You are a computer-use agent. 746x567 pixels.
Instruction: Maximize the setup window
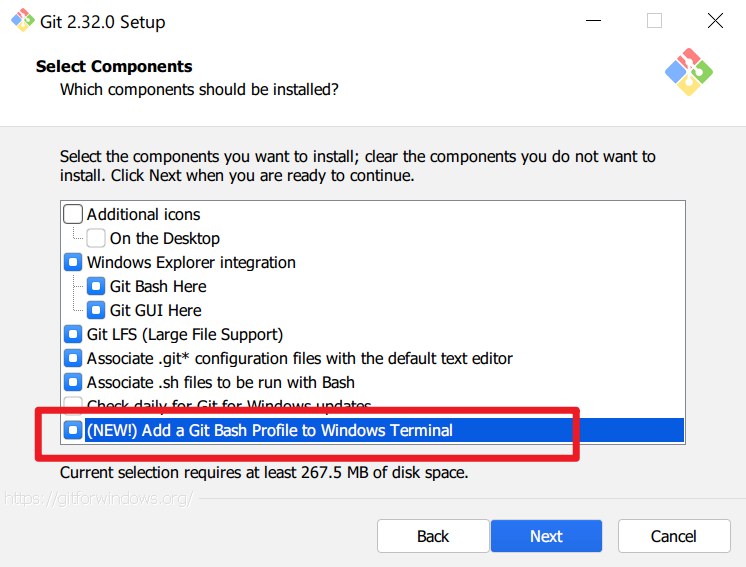click(654, 21)
